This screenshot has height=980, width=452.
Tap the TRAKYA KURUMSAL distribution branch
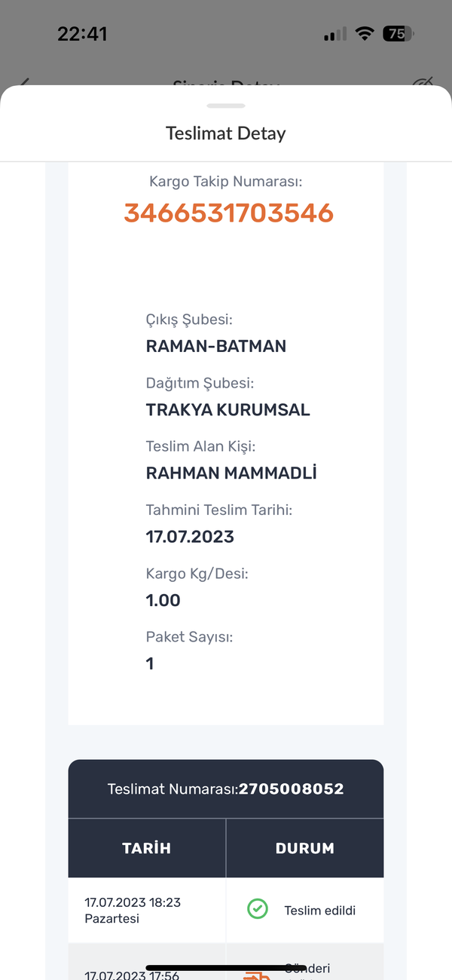point(228,410)
